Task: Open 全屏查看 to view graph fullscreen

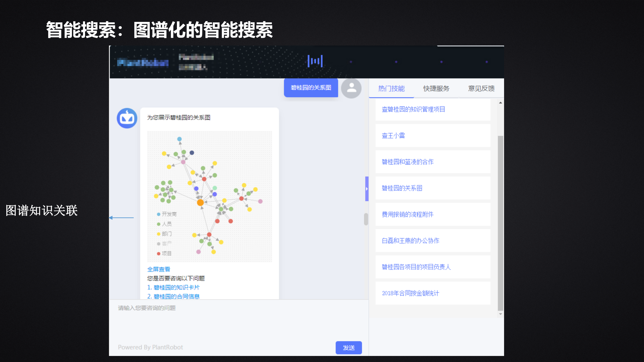Action: click(159, 269)
